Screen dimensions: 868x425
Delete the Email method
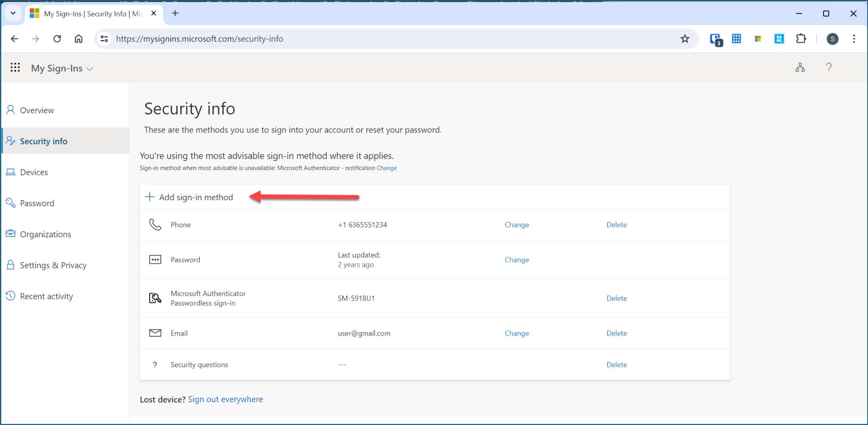click(x=617, y=333)
